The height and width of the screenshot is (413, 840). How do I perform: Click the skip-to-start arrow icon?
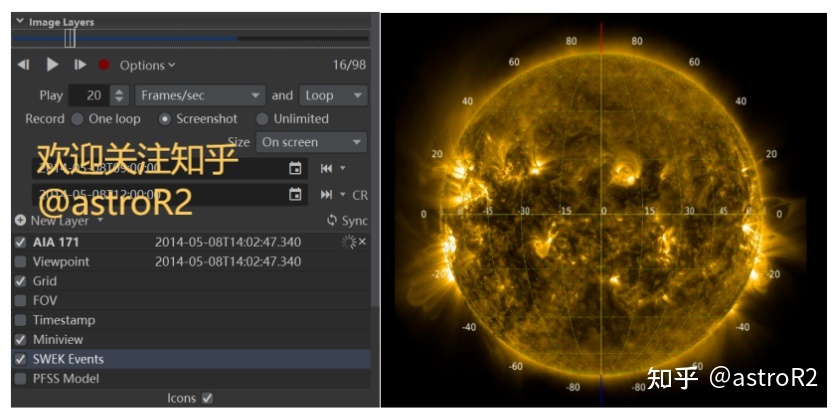326,168
